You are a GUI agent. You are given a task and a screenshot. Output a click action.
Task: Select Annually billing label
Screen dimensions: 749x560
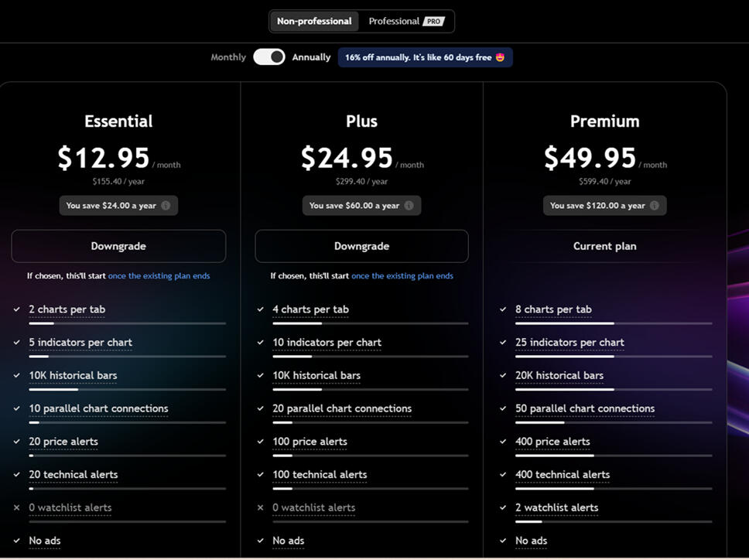point(311,57)
